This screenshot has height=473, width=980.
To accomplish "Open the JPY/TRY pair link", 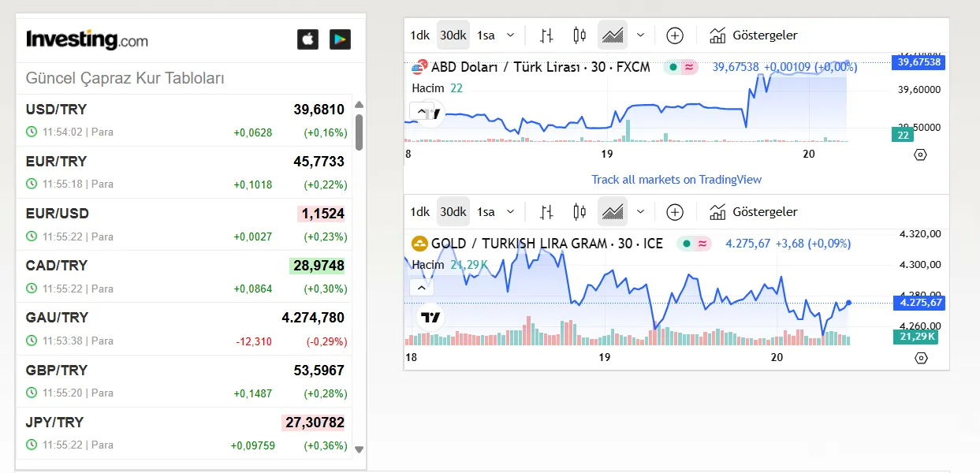I will point(54,422).
